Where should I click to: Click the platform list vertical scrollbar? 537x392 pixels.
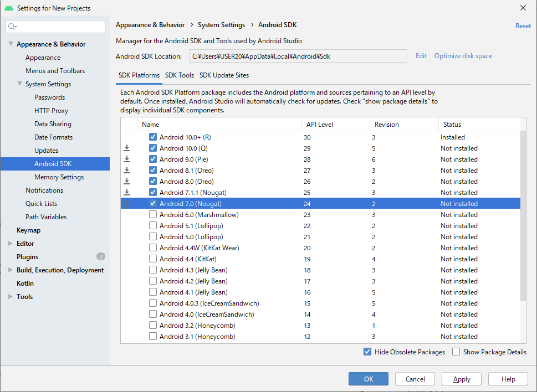point(523,215)
